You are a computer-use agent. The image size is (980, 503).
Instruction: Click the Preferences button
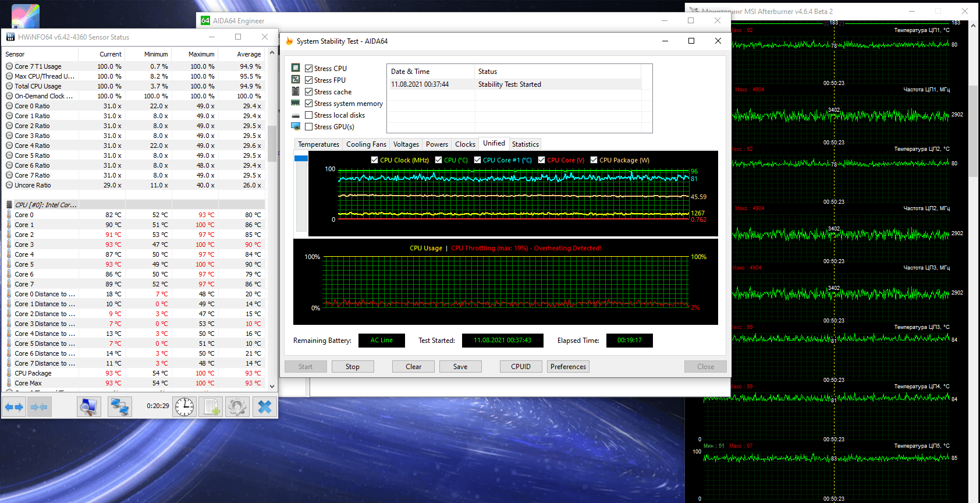[x=568, y=367]
